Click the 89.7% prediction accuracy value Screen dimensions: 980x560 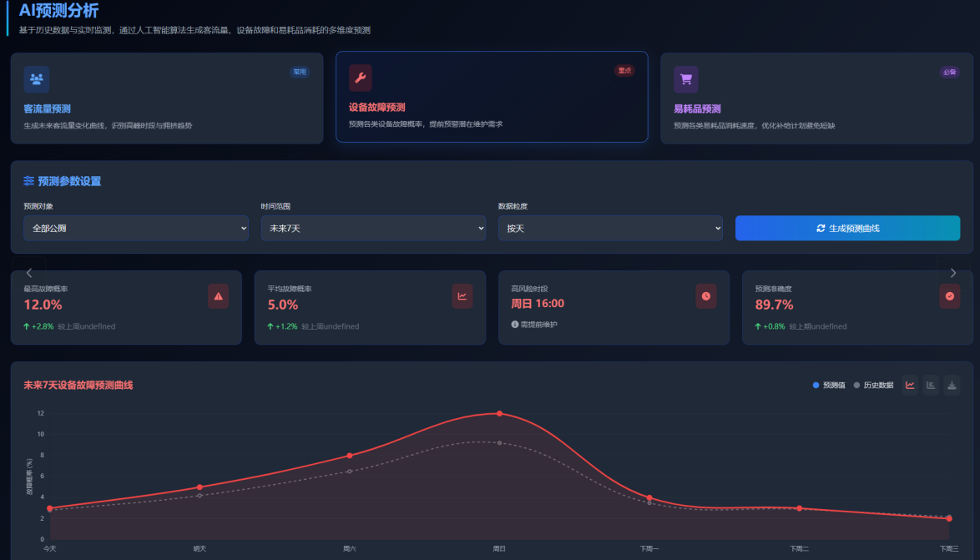coord(775,305)
